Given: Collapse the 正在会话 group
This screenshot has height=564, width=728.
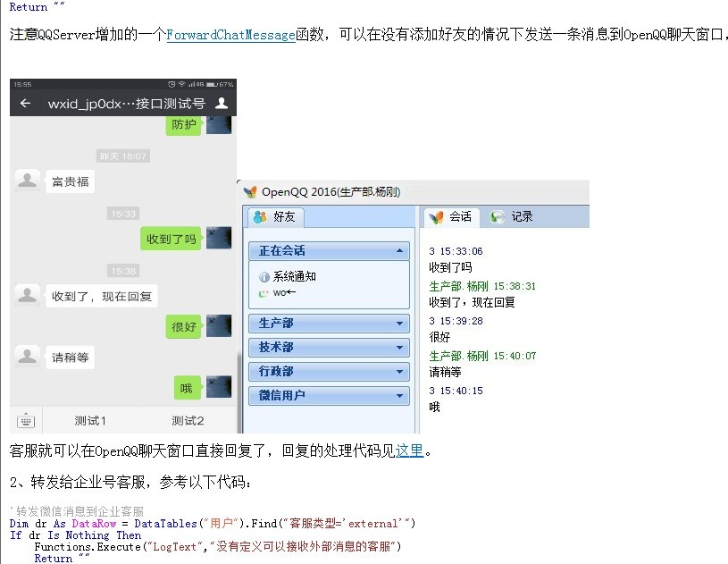Looking at the screenshot, I should [x=398, y=251].
